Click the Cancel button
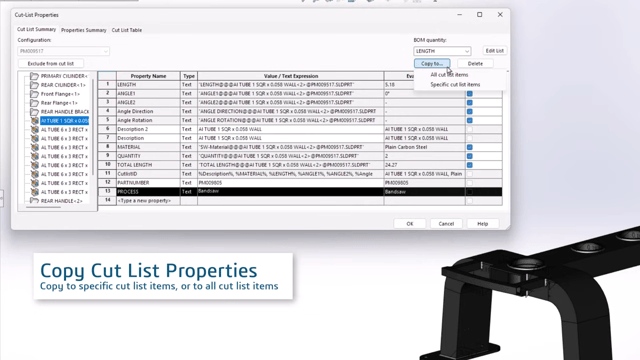640x360 pixels. [x=446, y=224]
